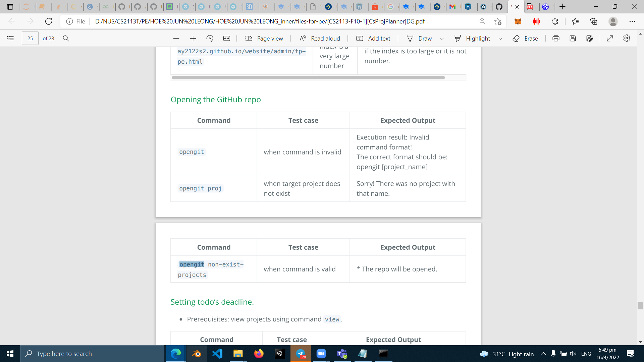Open PDF viewer settings gear
The width and height of the screenshot is (644, 362).
coord(627,38)
